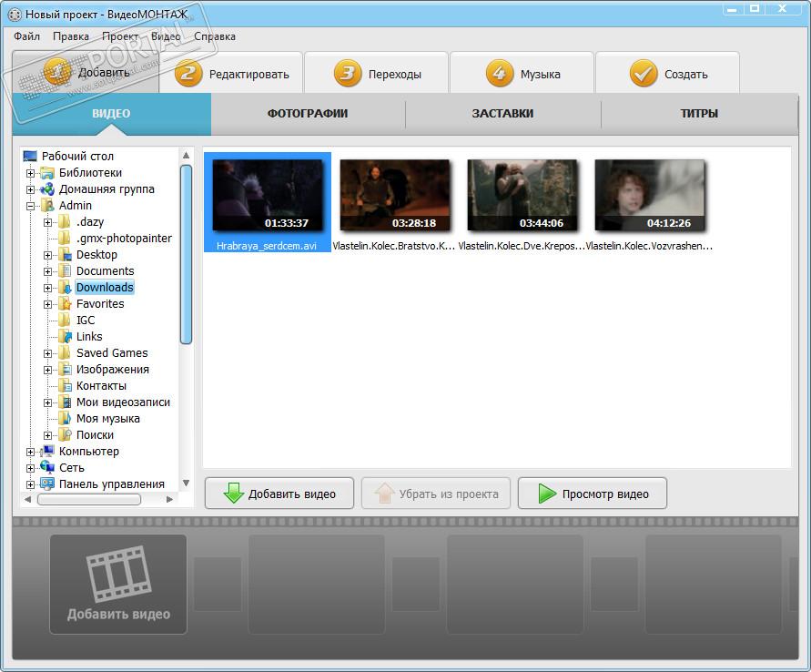Click the Моя музыка folder icon
The height and width of the screenshot is (672, 811).
pyautogui.click(x=65, y=419)
